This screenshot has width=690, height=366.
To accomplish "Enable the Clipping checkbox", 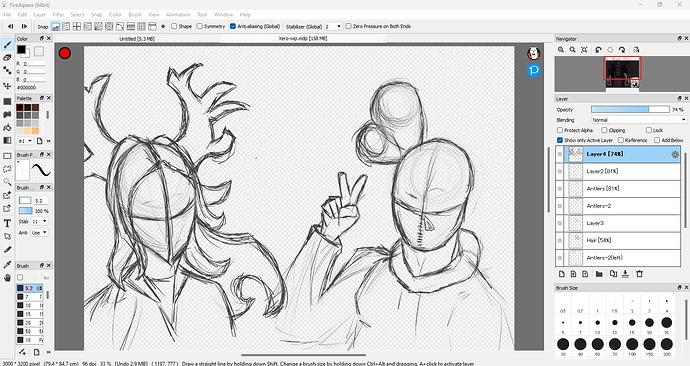I will (604, 130).
